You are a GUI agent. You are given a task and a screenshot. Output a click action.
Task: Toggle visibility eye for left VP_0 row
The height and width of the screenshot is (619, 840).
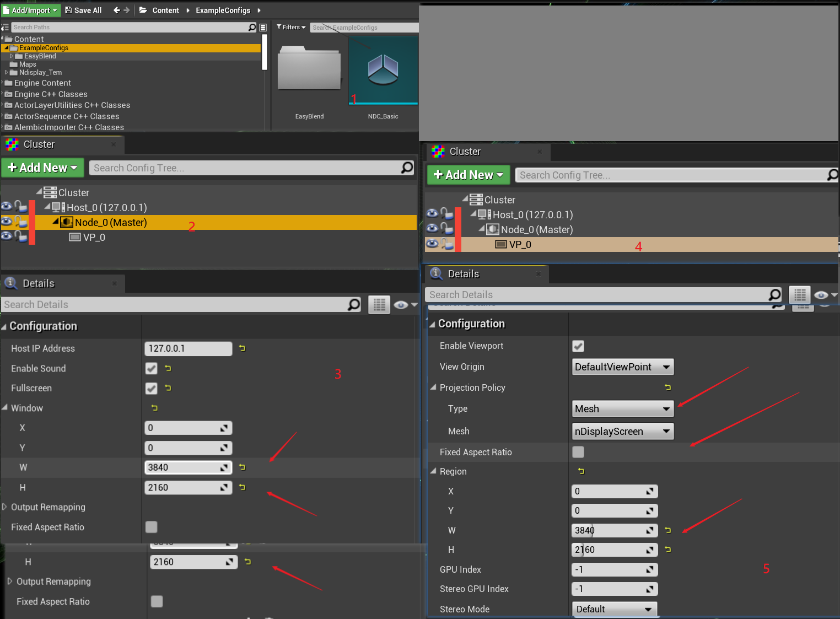(7, 236)
